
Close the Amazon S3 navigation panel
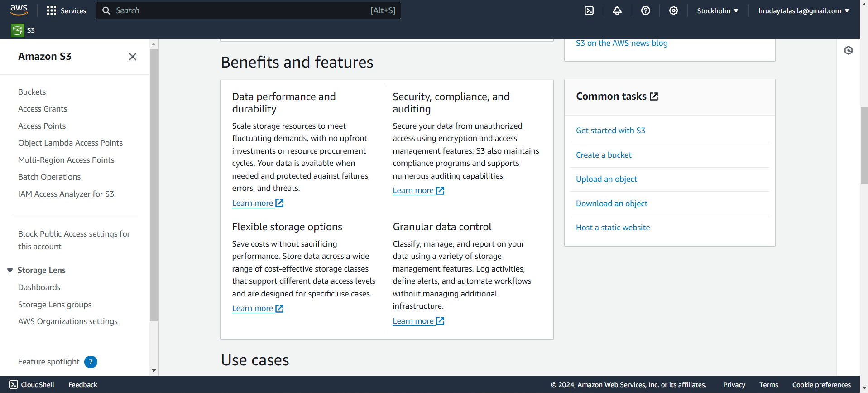click(x=132, y=57)
